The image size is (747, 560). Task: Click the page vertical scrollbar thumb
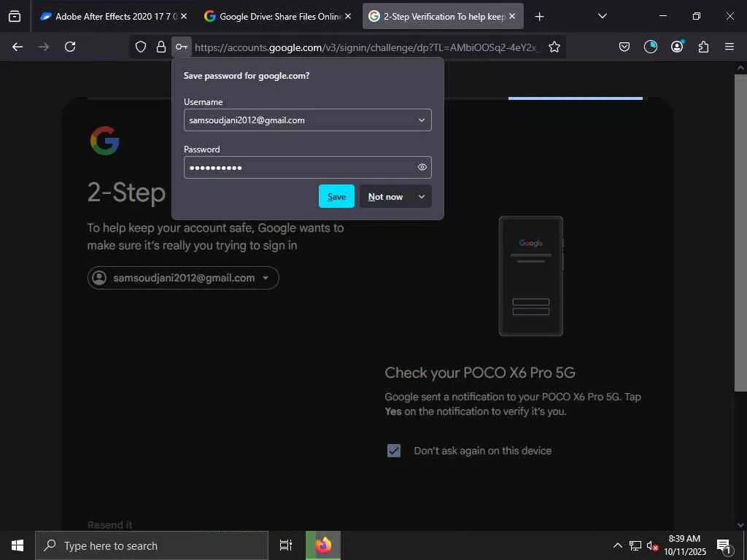[740, 233]
